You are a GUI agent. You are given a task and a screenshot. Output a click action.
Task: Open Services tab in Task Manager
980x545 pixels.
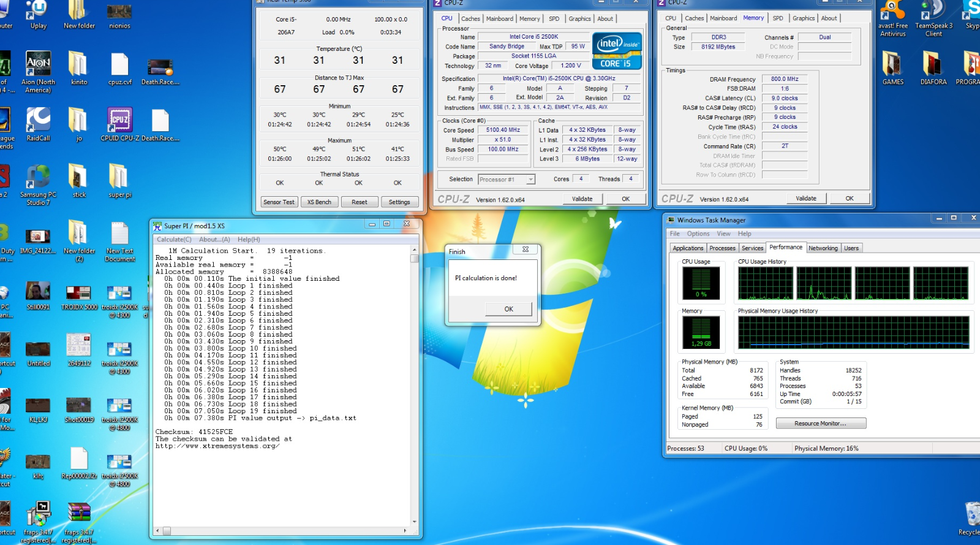[752, 248]
